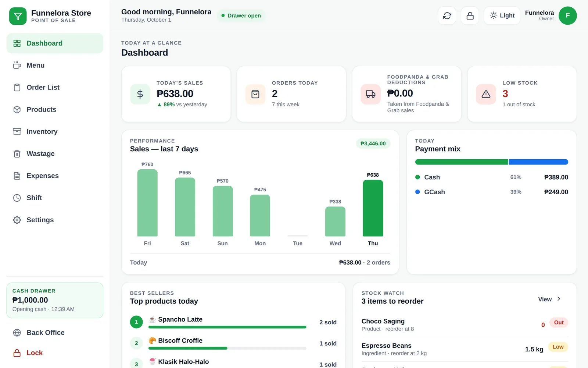Click the Cash ₱389.00 amount
The height and width of the screenshot is (368, 588).
(x=556, y=177)
